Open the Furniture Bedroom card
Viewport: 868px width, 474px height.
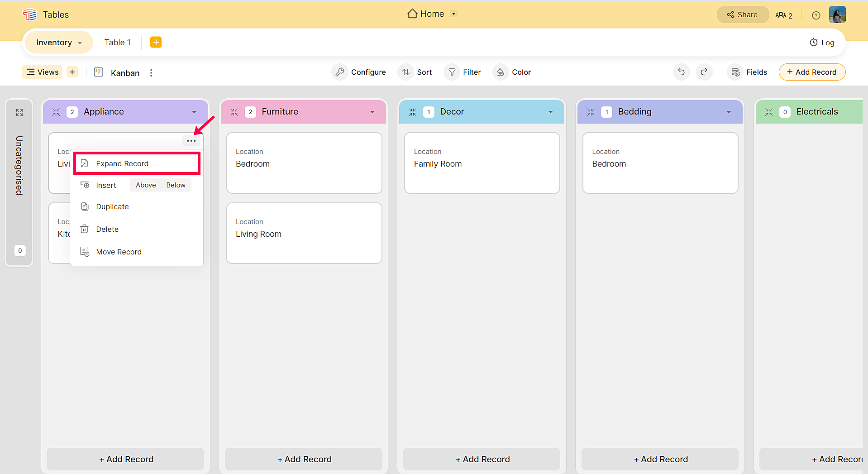coord(304,163)
